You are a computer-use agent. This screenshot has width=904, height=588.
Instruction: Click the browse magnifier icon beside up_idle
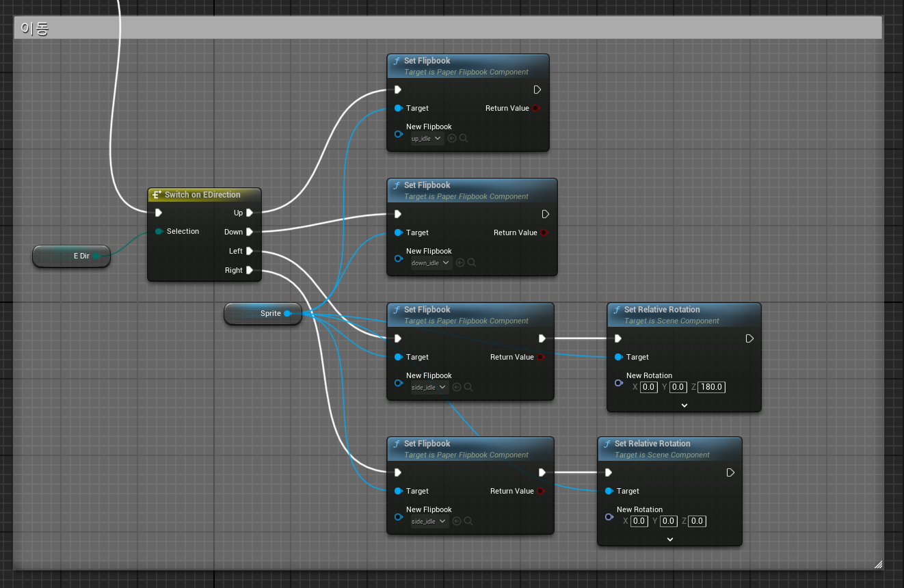[464, 138]
